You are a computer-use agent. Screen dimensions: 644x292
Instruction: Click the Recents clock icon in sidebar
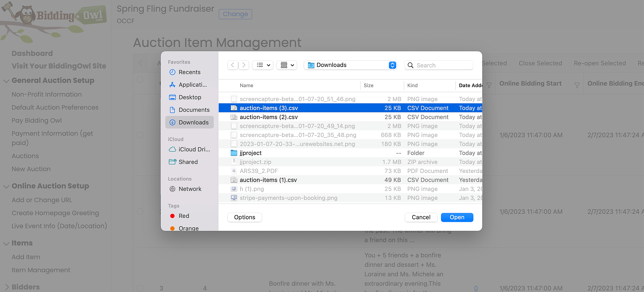coord(172,72)
